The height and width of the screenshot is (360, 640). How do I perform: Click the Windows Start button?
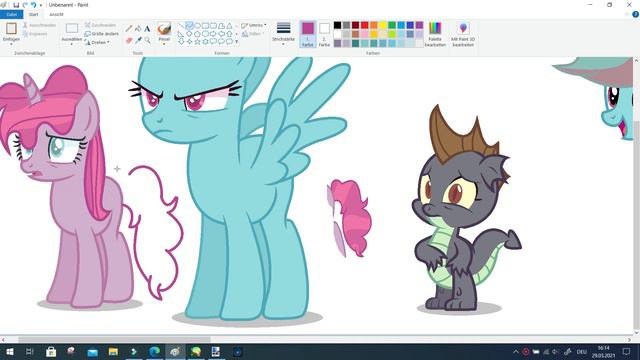10,351
